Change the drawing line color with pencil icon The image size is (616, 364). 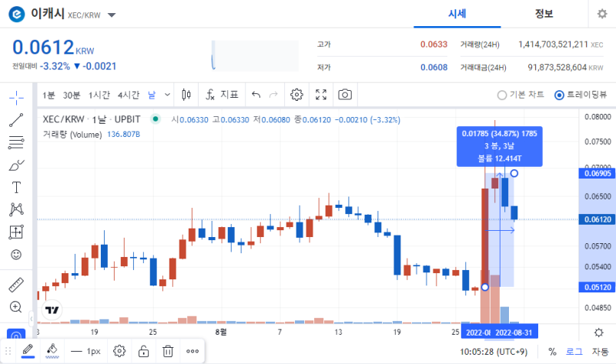(28, 351)
